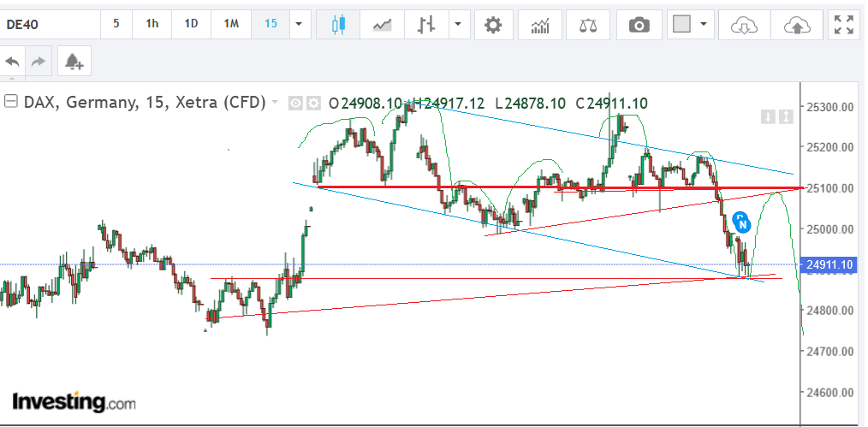Hide DAX series using eye icon
Viewport: 868px width, 427px height.
coord(295,104)
